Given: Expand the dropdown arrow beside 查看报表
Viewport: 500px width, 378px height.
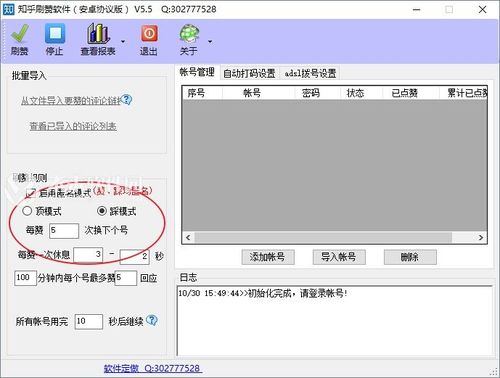Looking at the screenshot, I should (123, 41).
